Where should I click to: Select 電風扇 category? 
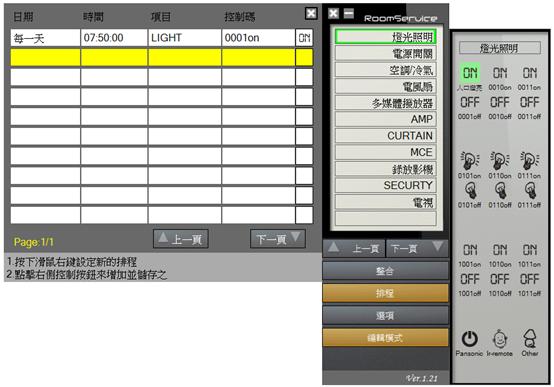[385, 86]
